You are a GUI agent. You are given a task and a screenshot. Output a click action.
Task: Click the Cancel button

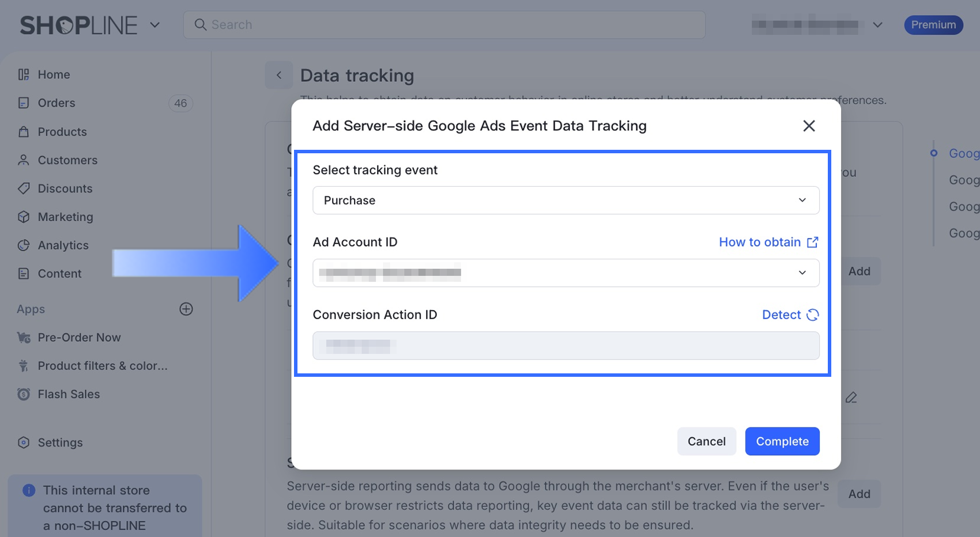(x=706, y=441)
